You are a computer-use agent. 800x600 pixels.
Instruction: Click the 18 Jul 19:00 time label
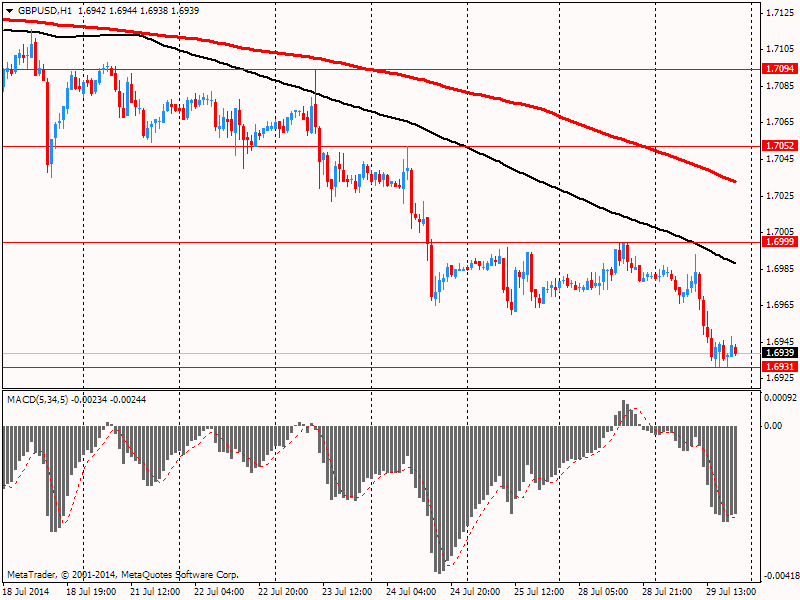coord(91,592)
